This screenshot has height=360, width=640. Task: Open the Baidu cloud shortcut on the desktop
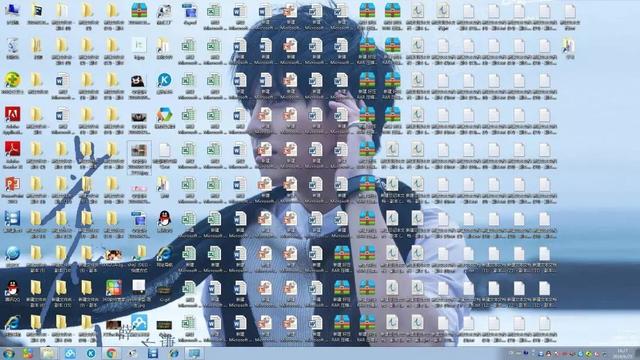tap(139, 326)
